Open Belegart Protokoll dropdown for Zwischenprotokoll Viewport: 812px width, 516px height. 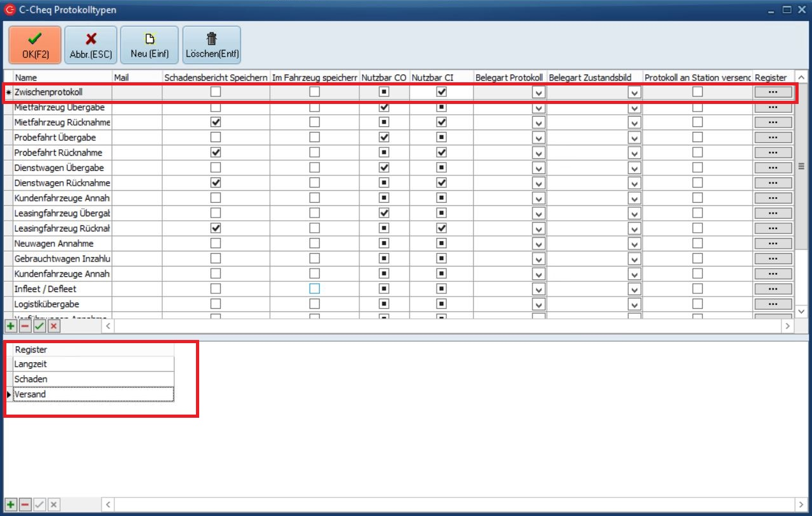pos(538,92)
